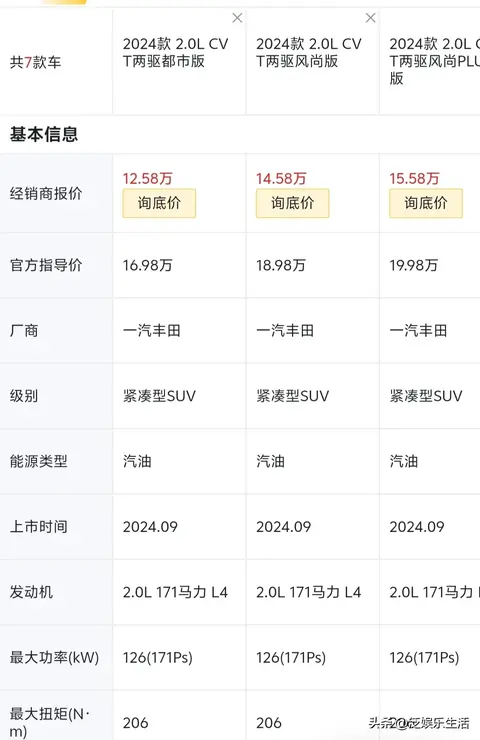Tap 询底价 under the 12.58万 price
The image size is (480, 740).
click(159, 203)
